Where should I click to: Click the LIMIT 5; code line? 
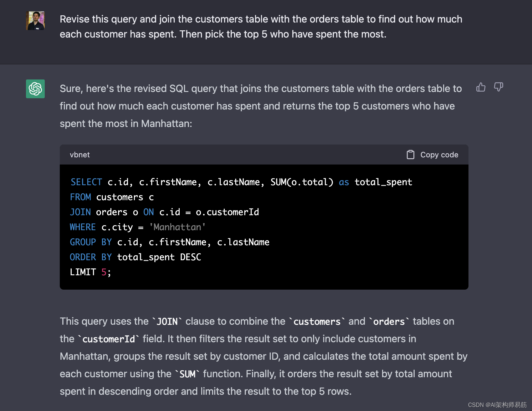coord(90,272)
